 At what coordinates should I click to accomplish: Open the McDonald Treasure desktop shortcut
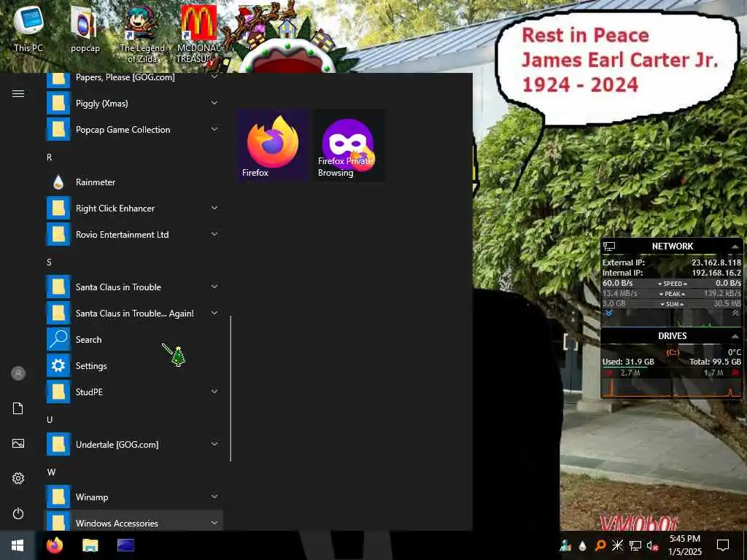click(198, 34)
